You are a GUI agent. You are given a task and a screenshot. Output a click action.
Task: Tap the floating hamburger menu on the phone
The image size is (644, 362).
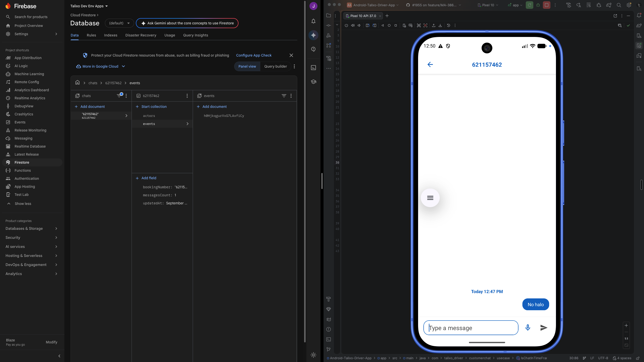click(x=430, y=198)
